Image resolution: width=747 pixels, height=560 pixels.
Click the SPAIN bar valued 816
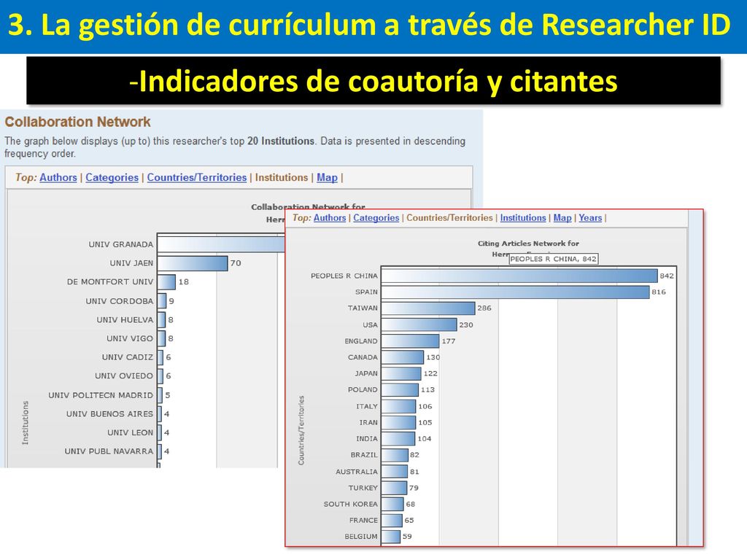[x=515, y=292]
